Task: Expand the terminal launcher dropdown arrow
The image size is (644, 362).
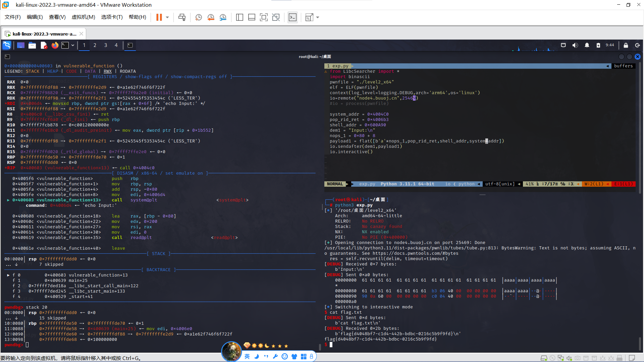Action: pos(73,45)
